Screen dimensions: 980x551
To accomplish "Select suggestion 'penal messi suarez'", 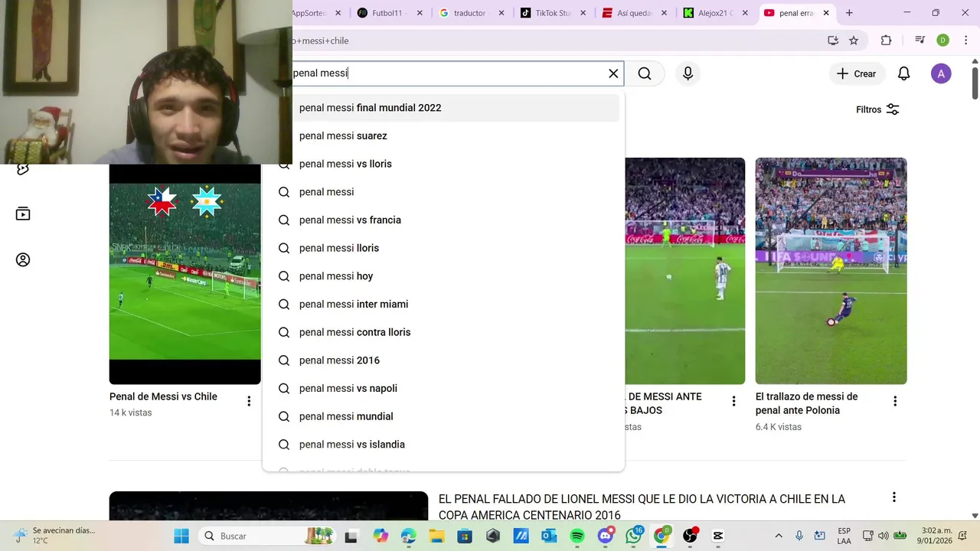I will pyautogui.click(x=443, y=136).
